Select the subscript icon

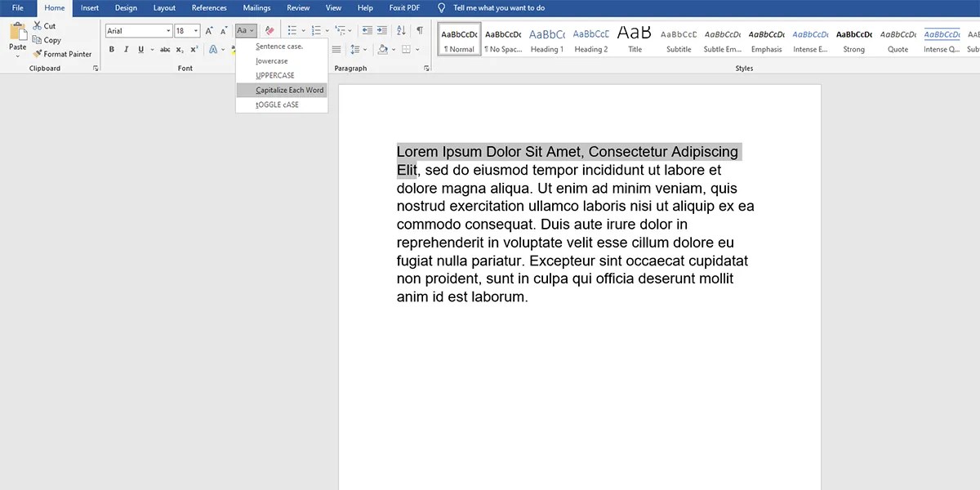tap(178, 49)
